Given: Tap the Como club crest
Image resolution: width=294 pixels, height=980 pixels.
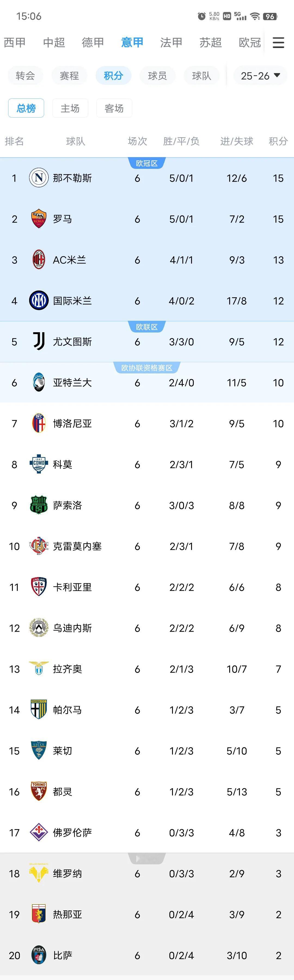Looking at the screenshot, I should tap(39, 464).
